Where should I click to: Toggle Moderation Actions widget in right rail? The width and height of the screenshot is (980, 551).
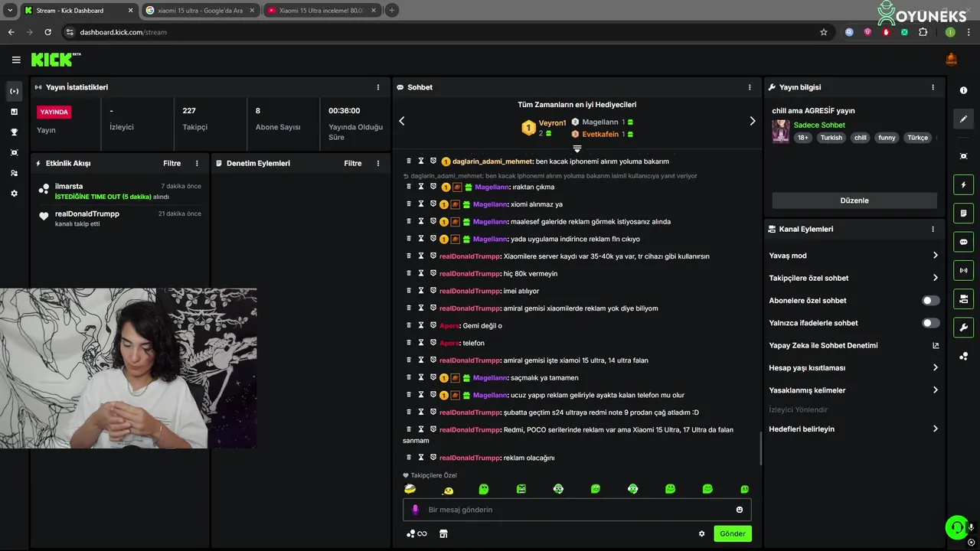[963, 213]
